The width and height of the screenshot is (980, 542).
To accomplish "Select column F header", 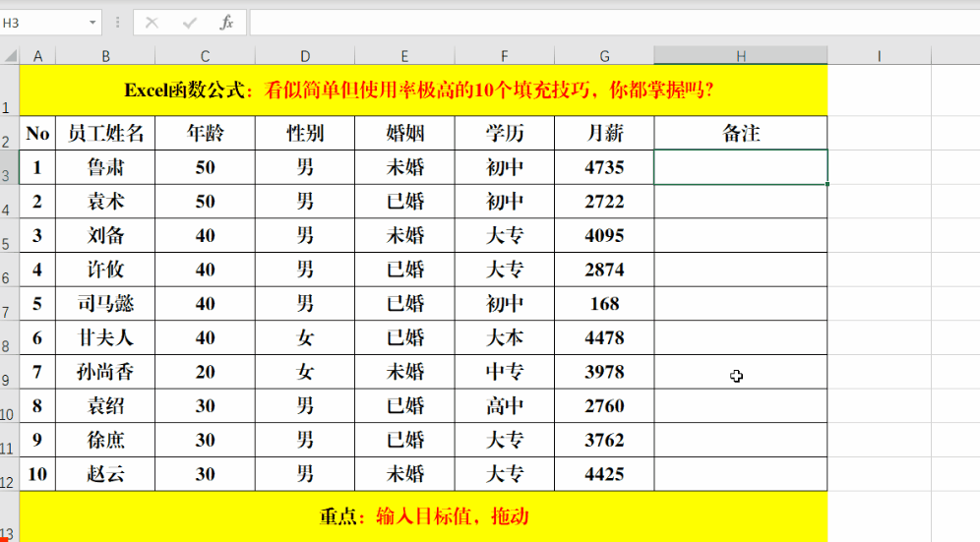I will 505,56.
